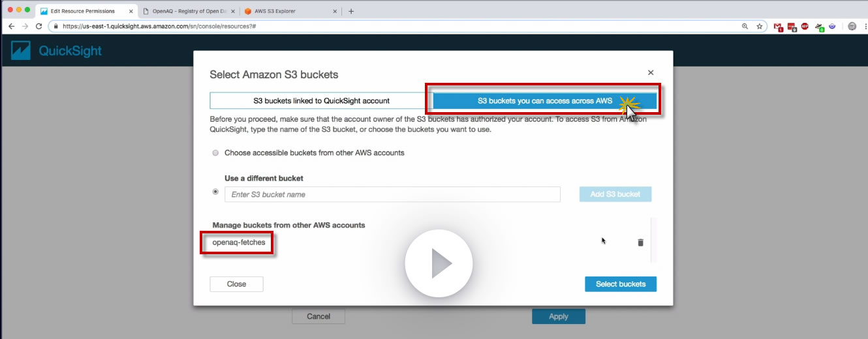This screenshot has height=339, width=868.
Task: Switch to AWS S3 Explorer tab
Action: point(290,11)
